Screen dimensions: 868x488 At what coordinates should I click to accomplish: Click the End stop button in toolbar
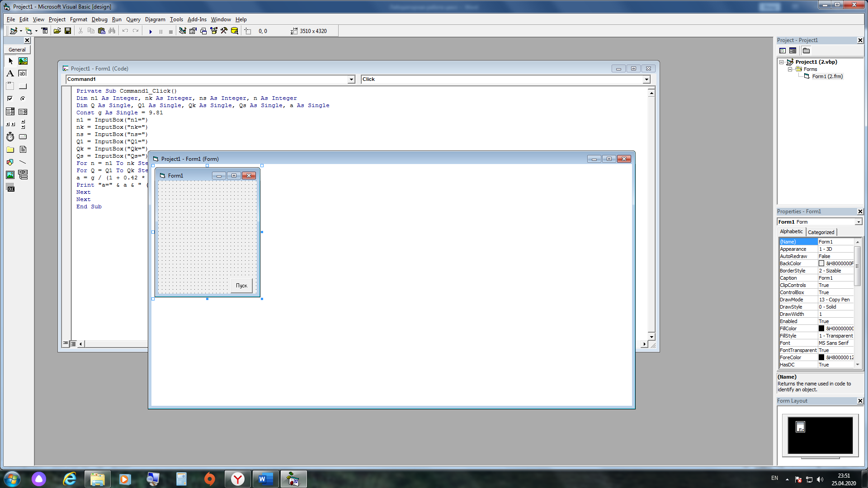click(170, 31)
